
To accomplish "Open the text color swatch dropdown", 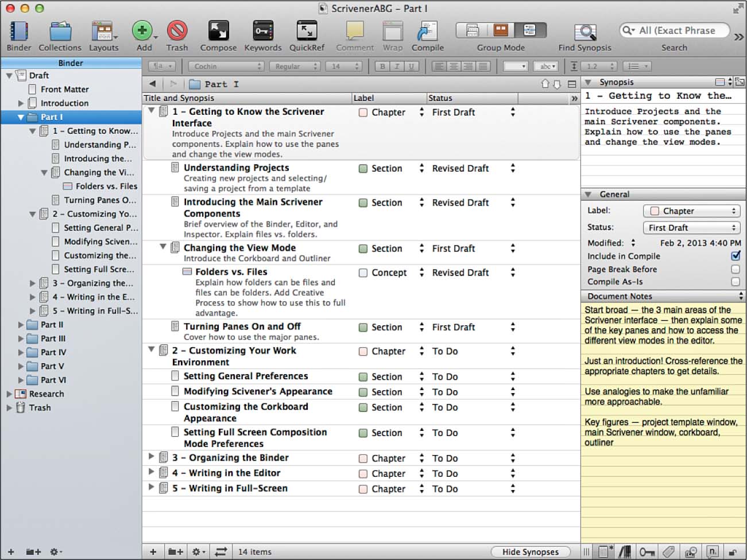I will 515,67.
